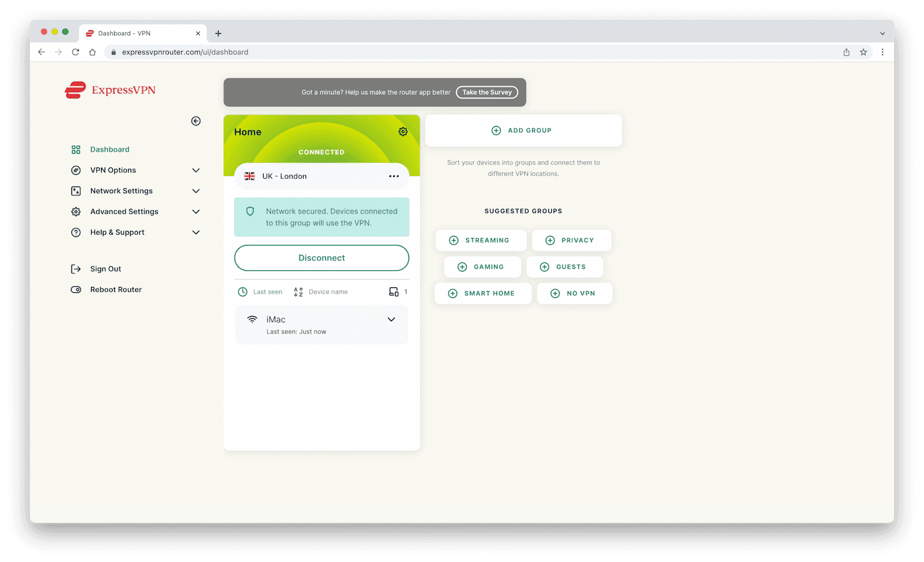This screenshot has height=562, width=924.
Task: Add the Privacy suggested group
Action: point(572,240)
